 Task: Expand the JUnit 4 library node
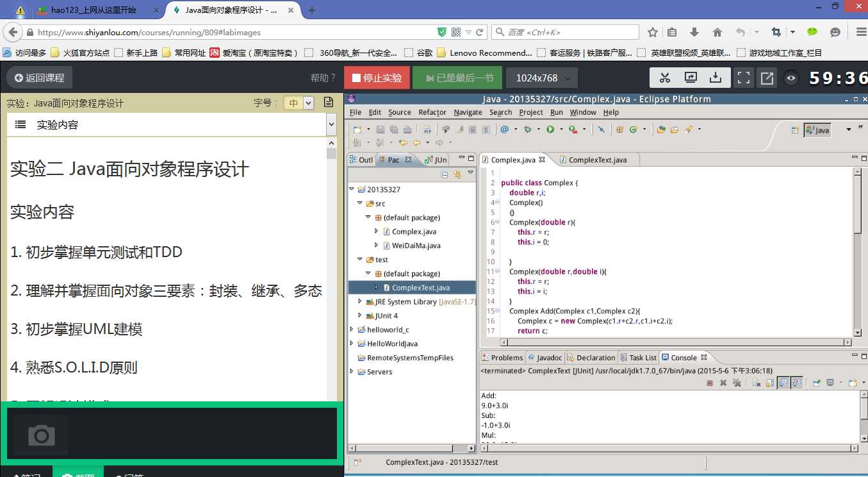tap(360, 315)
